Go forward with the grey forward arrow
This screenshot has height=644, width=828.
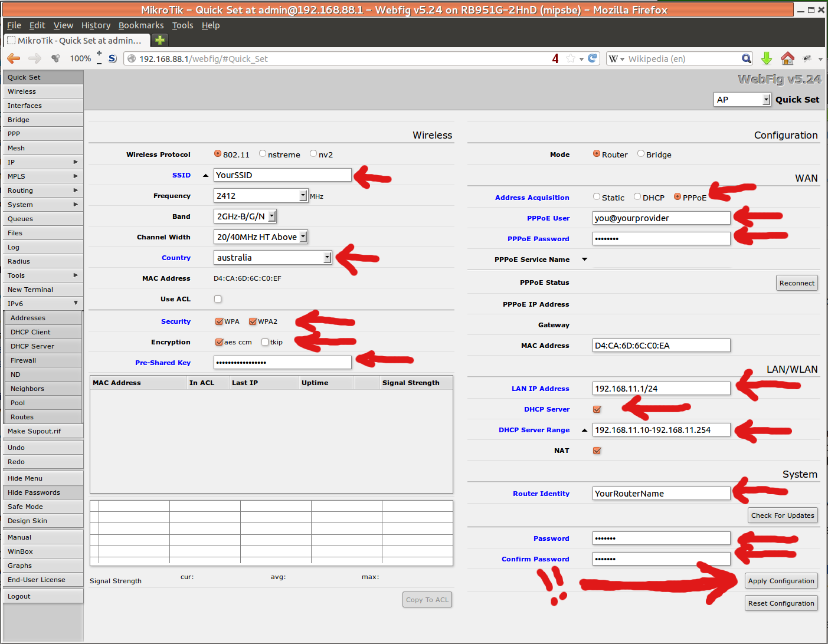pos(35,58)
